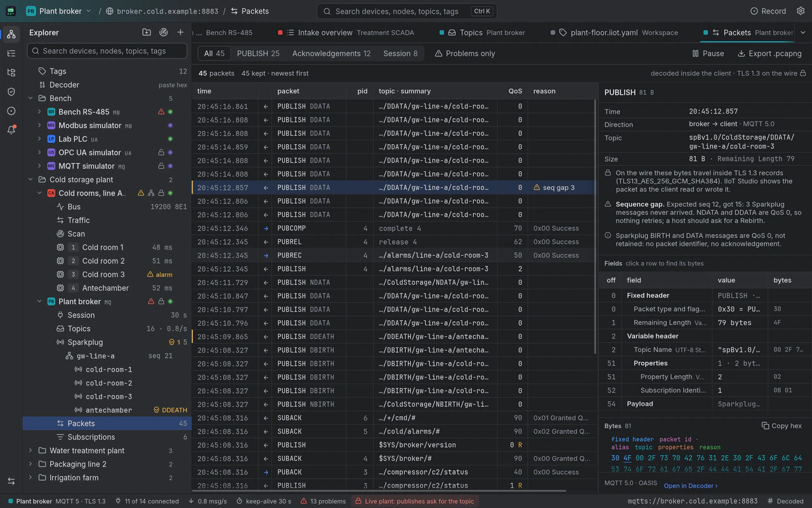Select the Topic Name field row
The height and width of the screenshot is (508, 812).
705,350
